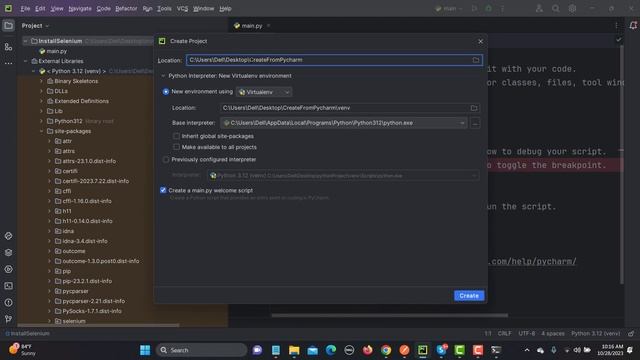
Task: Browse project location folder icon
Action: tap(476, 60)
